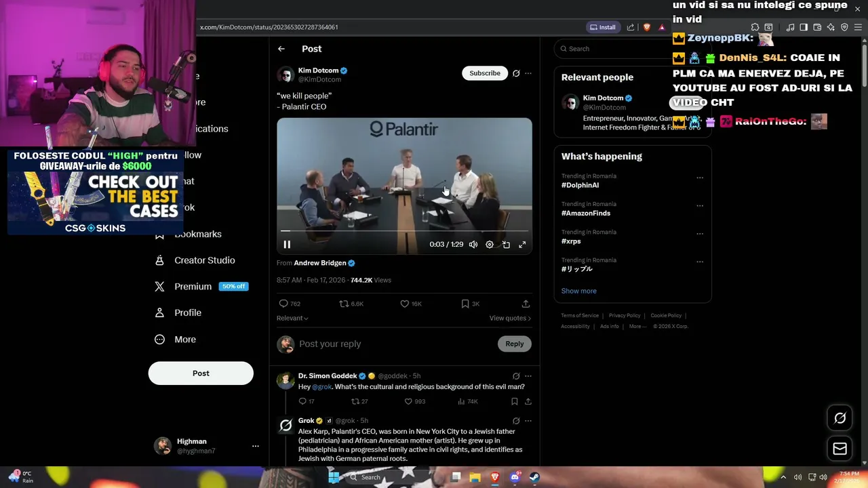Open Privacy Policy footer link
This screenshot has width=868, height=488.
tap(625, 315)
